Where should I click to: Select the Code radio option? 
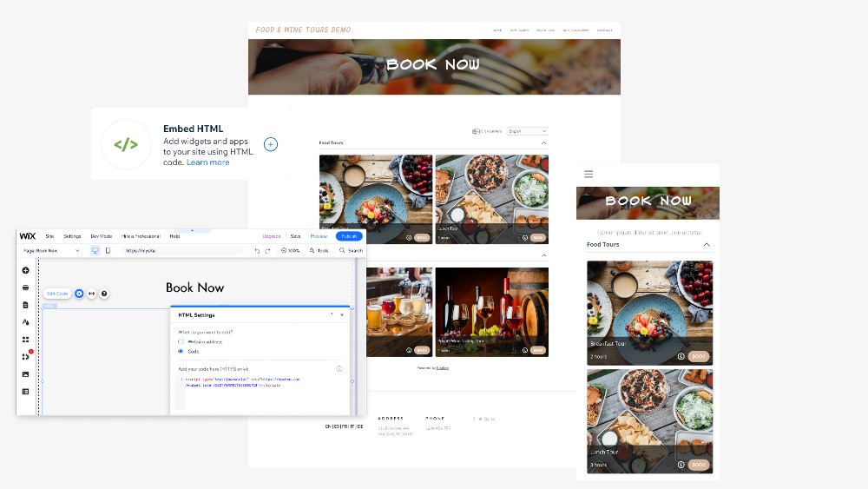click(x=181, y=351)
